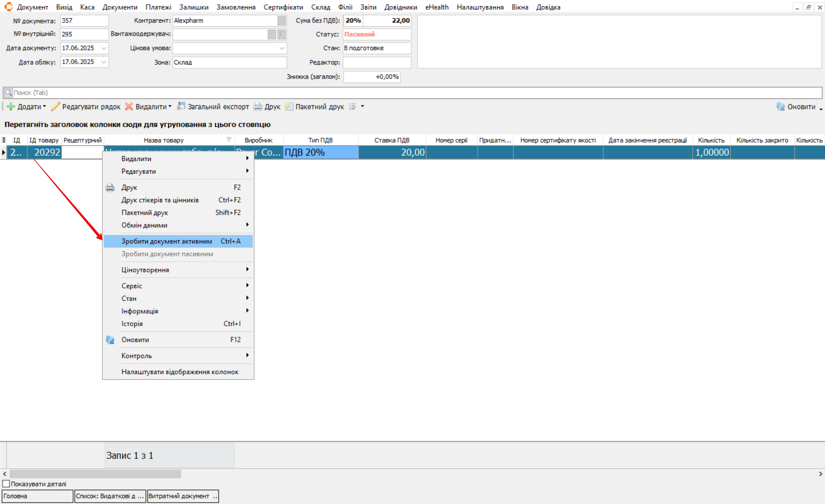Viewport: 825px width, 504px height.
Task: Enable the Показувати деталі checkbox
Action: pos(6,484)
